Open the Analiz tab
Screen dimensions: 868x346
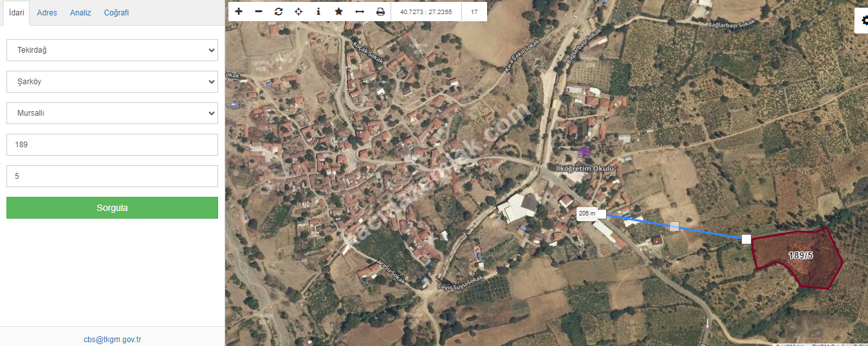tap(80, 13)
